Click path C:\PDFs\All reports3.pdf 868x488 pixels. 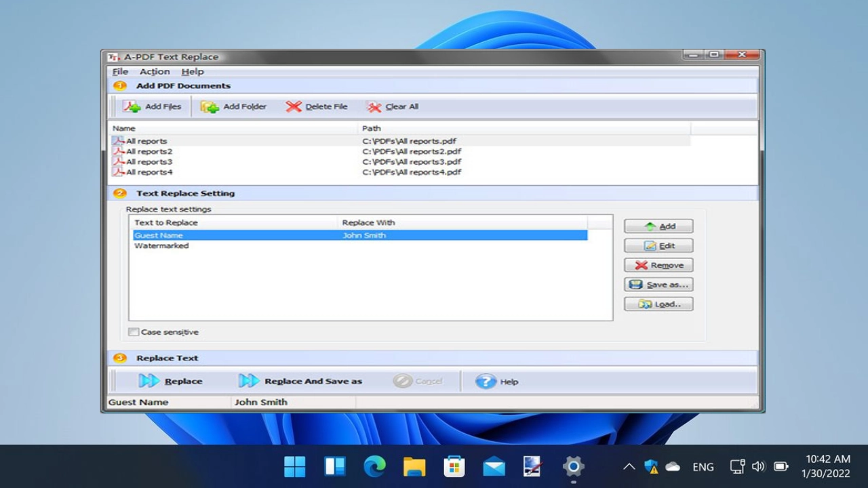412,161
